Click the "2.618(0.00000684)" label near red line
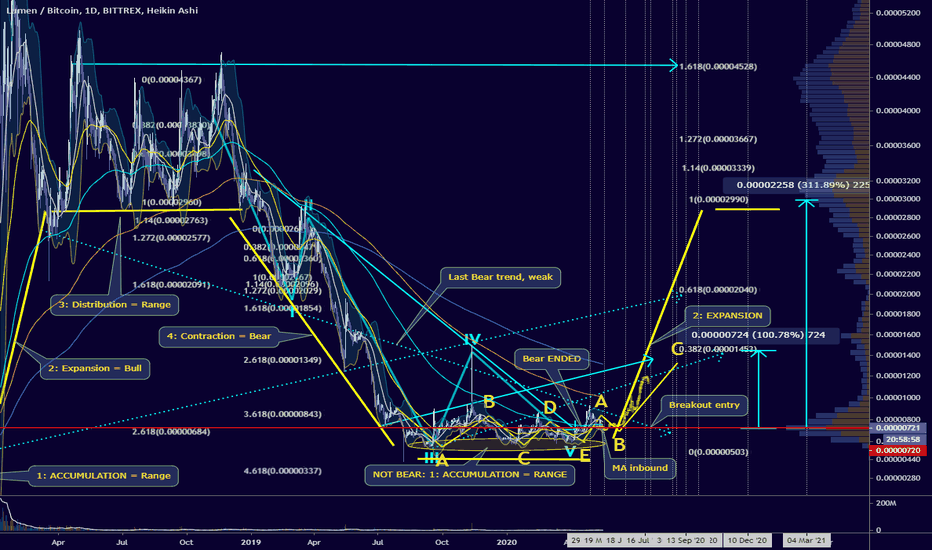932x550 pixels. coord(171,432)
